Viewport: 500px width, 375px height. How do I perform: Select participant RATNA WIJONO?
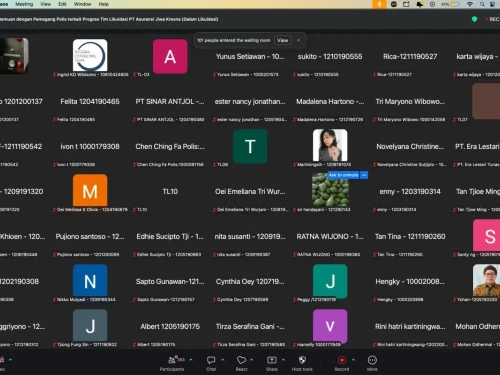pyautogui.click(x=330, y=237)
